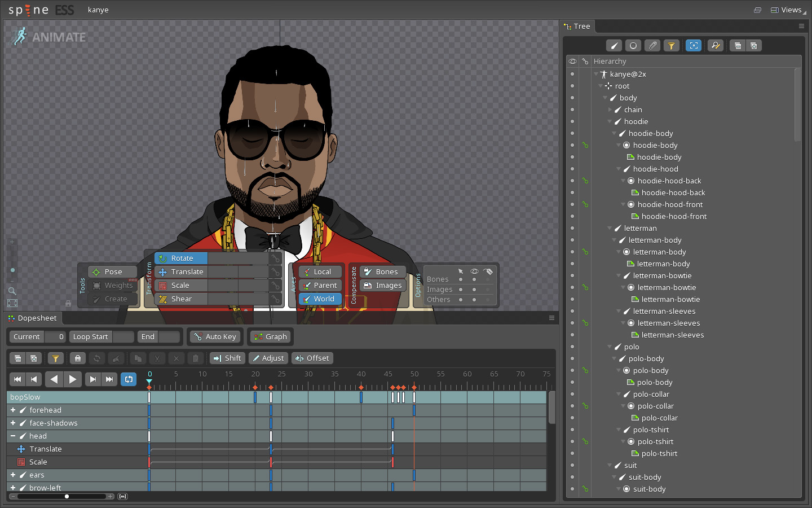
Task: Toggle Bones visible option dot
Action: [x=474, y=279]
